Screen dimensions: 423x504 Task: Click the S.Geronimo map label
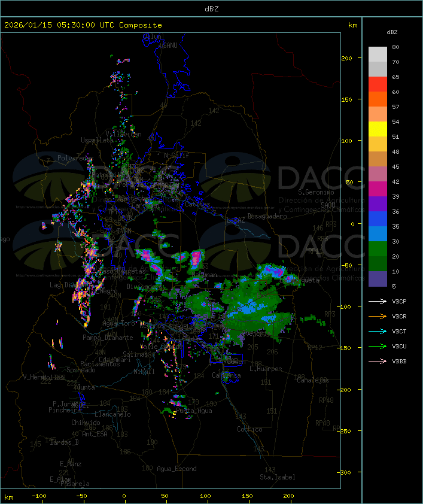316,192
